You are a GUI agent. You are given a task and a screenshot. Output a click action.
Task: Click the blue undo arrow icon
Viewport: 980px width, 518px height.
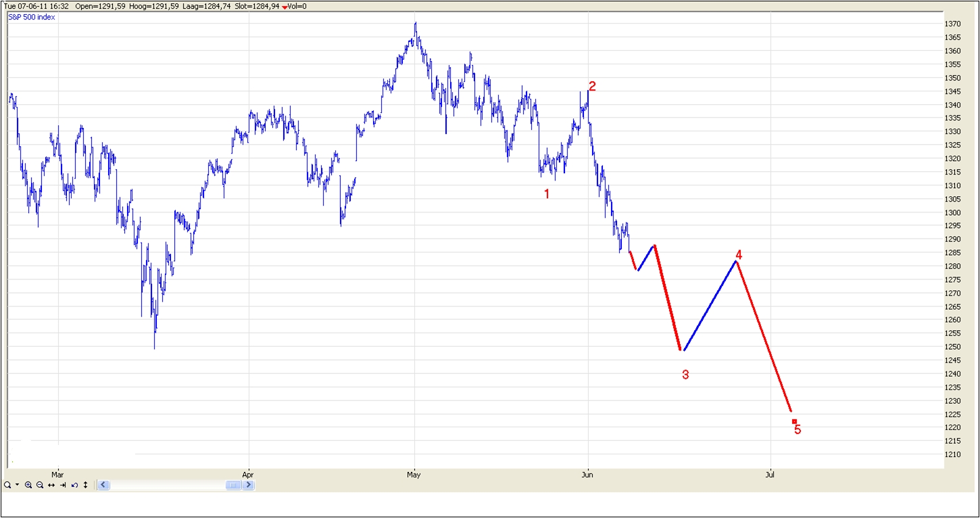tap(74, 485)
